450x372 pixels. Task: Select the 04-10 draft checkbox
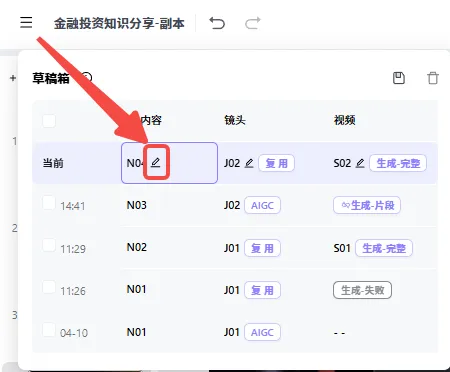click(49, 329)
